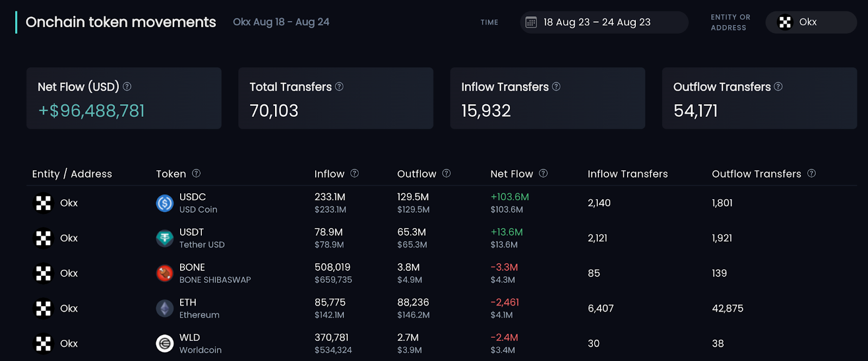Click the Token column help icon
Image resolution: width=868 pixels, height=361 pixels.
click(196, 173)
